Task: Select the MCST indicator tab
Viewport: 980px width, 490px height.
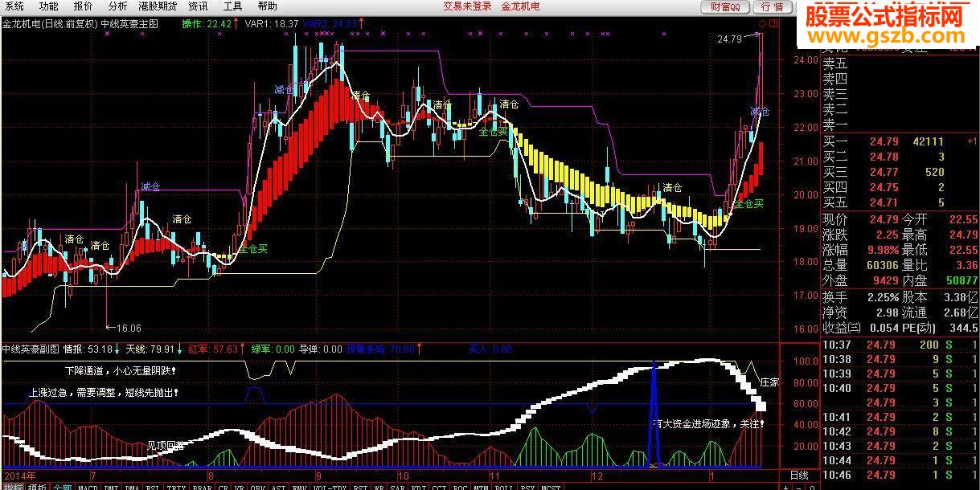Action: [552, 486]
